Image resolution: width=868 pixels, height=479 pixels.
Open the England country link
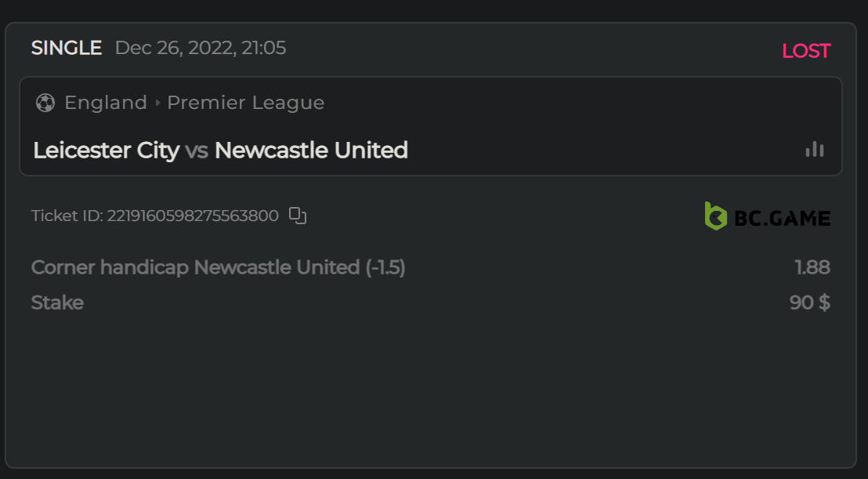[106, 103]
